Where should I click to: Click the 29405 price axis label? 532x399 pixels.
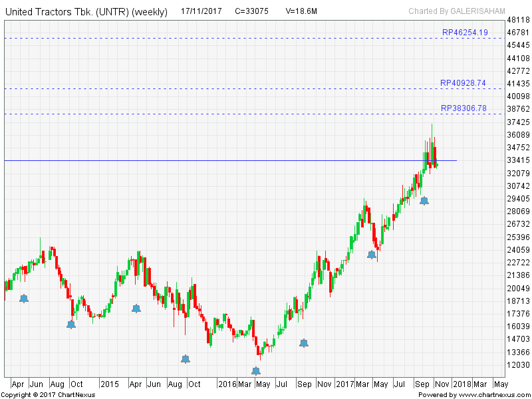click(x=518, y=198)
